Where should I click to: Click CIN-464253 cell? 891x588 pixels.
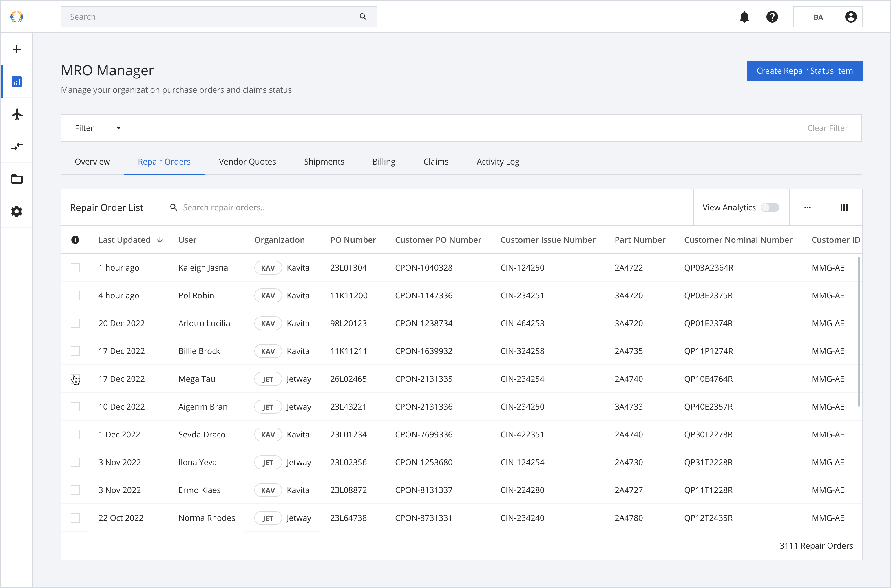coord(522,323)
